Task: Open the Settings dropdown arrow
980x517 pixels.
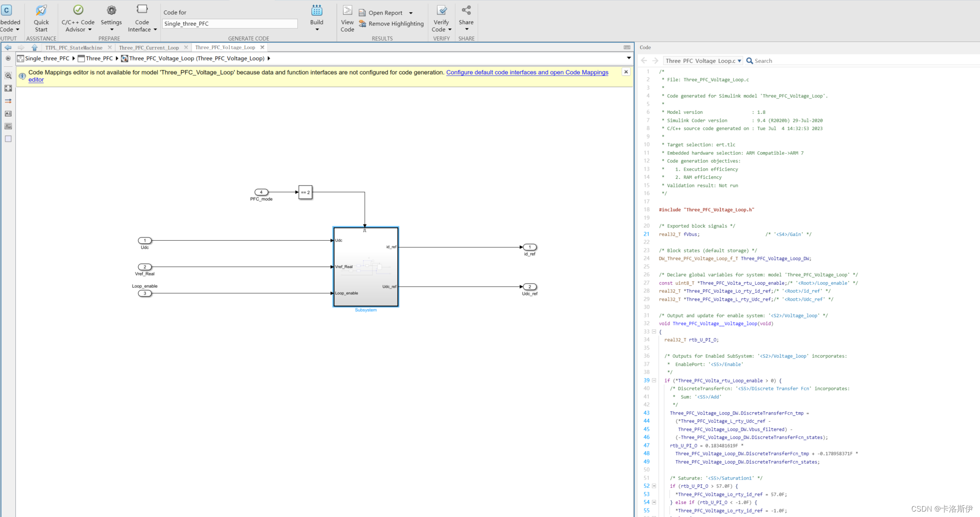Action: tap(111, 30)
